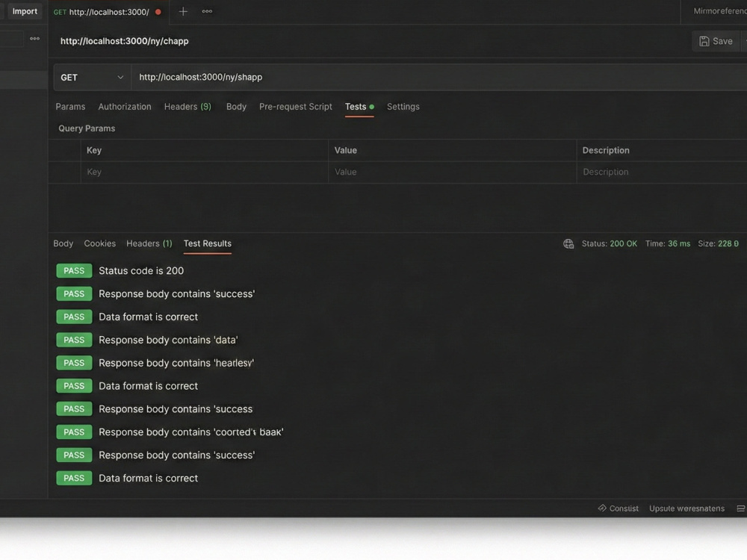Click the 'Query Params' heading

click(87, 128)
